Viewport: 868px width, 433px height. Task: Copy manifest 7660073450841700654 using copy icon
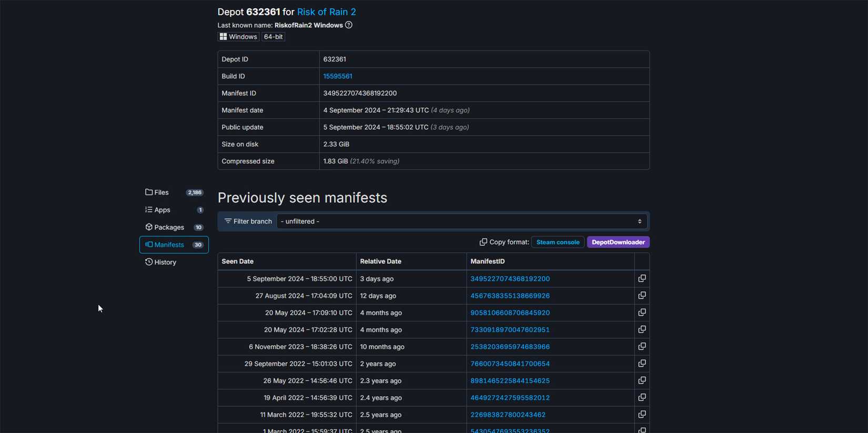(x=642, y=364)
